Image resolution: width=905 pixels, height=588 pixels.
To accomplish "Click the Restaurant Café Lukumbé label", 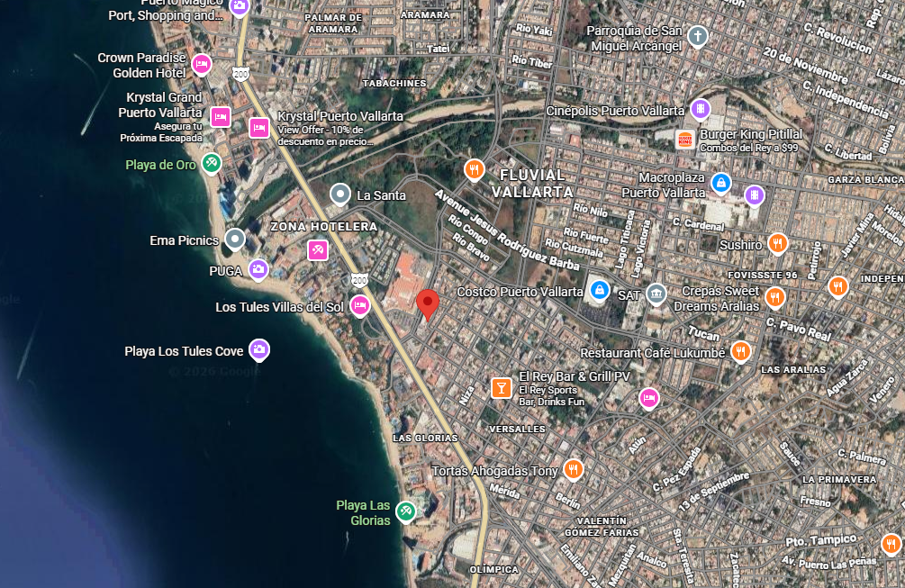I will [653, 353].
